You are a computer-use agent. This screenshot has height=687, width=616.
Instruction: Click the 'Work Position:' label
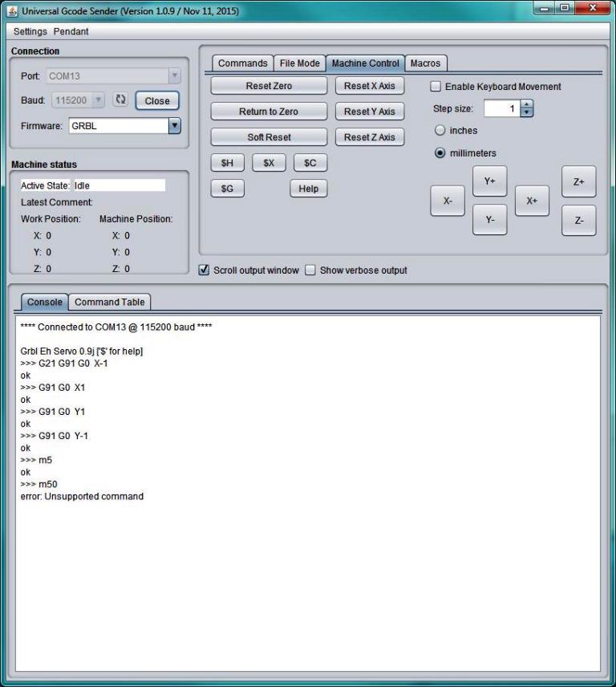point(51,218)
